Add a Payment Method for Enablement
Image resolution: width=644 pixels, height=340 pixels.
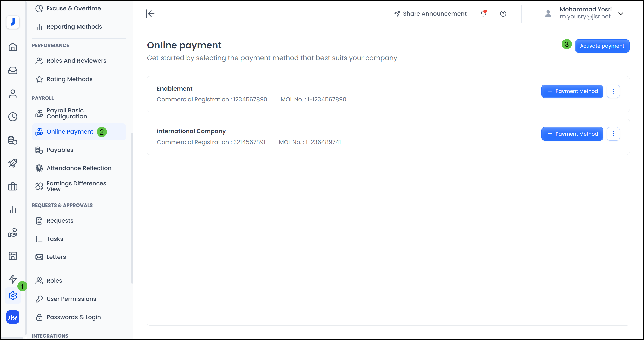(x=572, y=91)
